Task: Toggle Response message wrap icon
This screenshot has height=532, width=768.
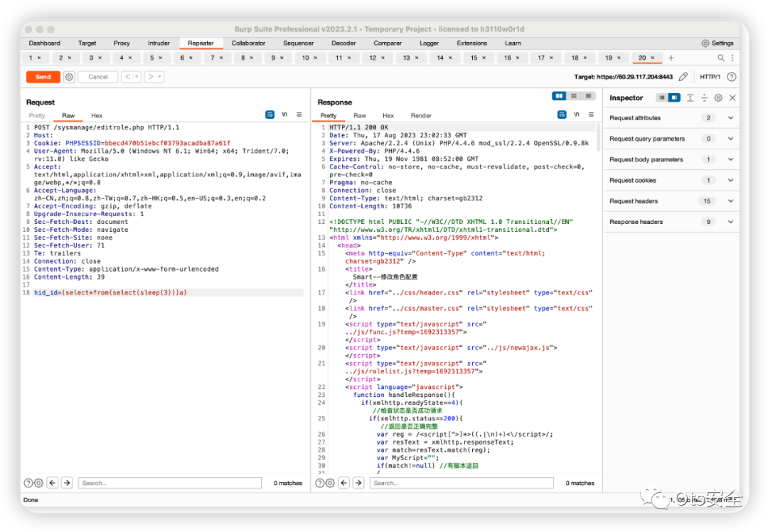Action: (562, 115)
